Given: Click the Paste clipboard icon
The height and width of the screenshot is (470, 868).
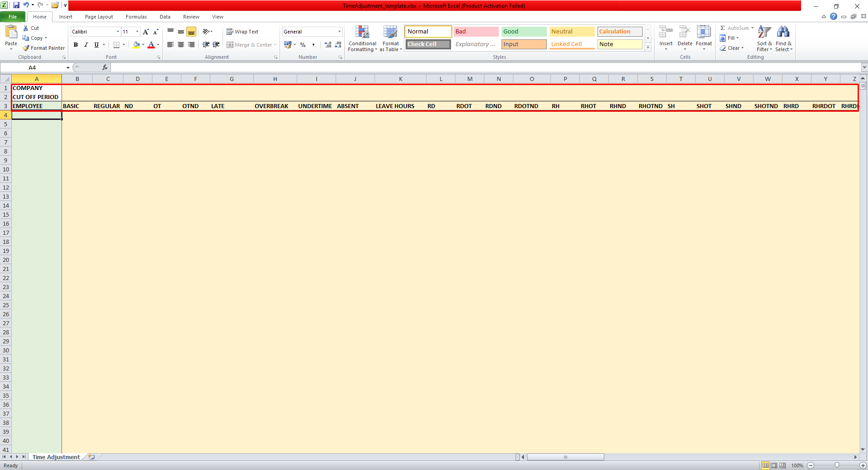Looking at the screenshot, I should pos(11,33).
